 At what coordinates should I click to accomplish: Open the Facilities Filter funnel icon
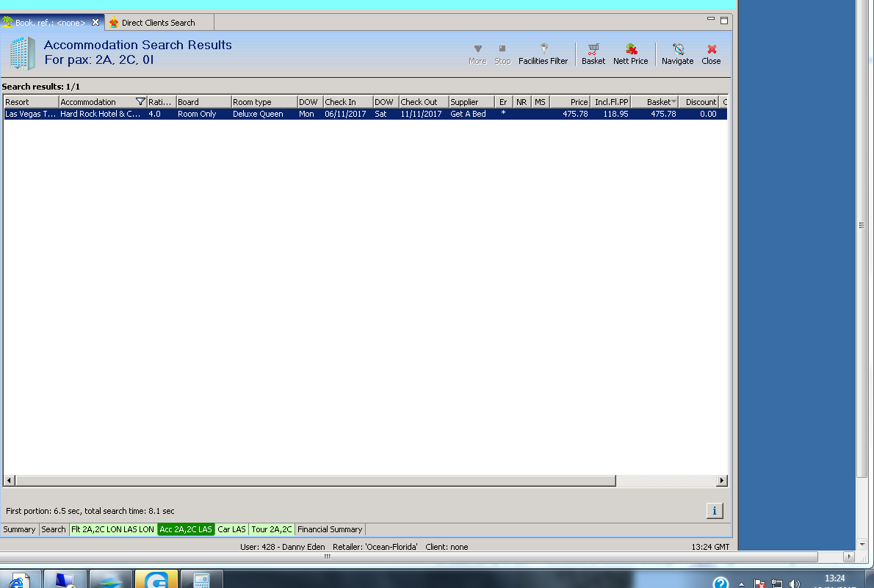click(544, 48)
